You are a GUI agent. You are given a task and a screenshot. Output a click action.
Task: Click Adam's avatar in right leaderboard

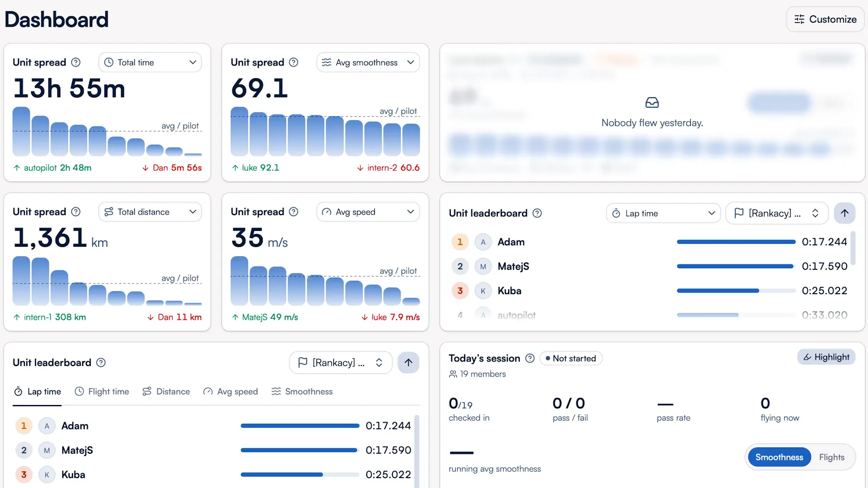coord(483,242)
